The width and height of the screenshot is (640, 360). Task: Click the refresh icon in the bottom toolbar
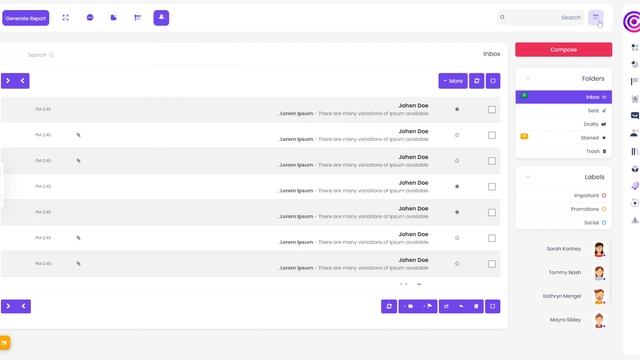[389, 307]
